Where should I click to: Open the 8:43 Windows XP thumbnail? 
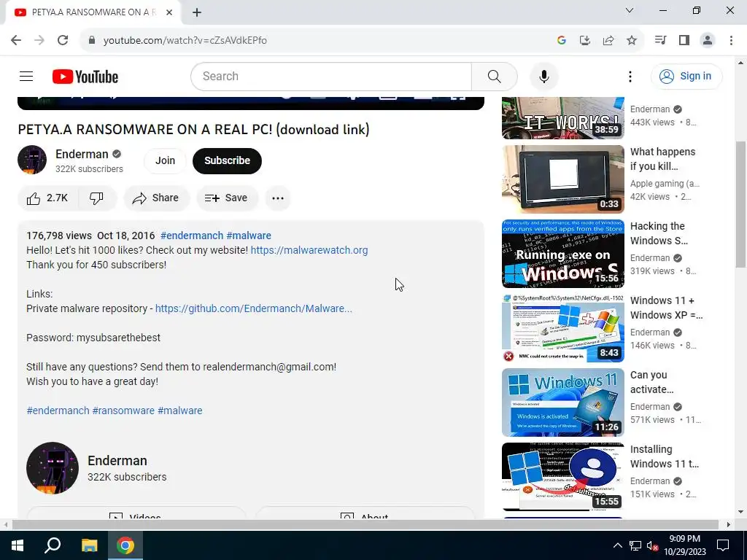[x=562, y=328]
